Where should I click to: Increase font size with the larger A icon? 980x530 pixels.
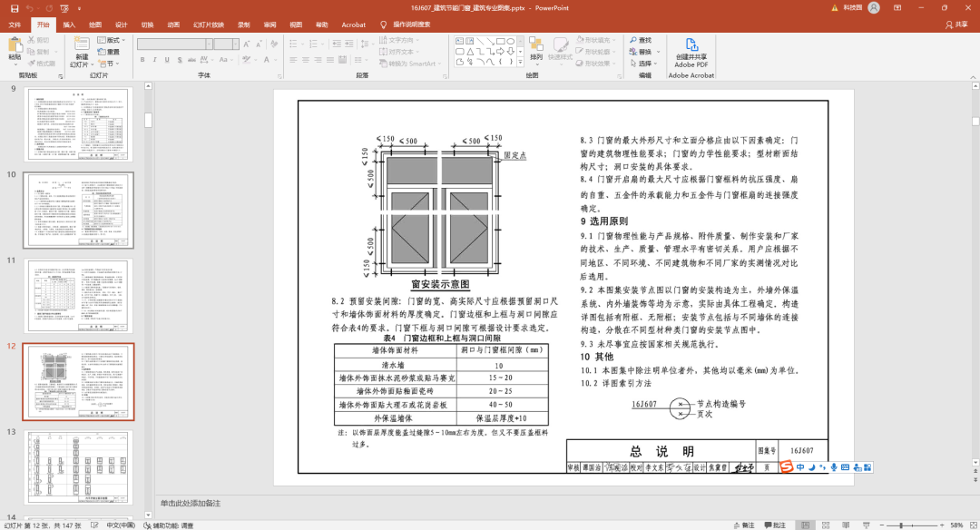coord(247,44)
